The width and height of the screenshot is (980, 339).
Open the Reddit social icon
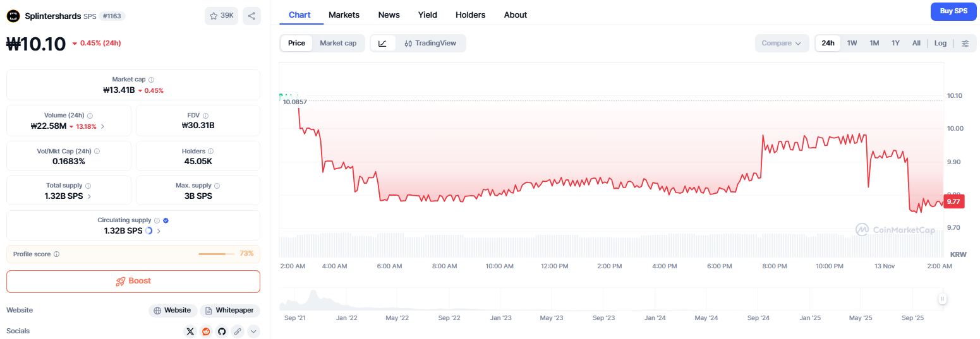pyautogui.click(x=206, y=331)
